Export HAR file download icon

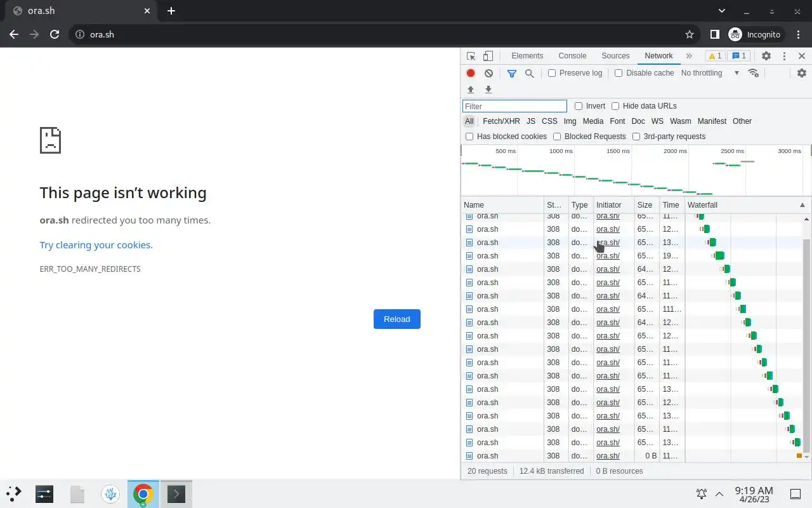(x=488, y=90)
